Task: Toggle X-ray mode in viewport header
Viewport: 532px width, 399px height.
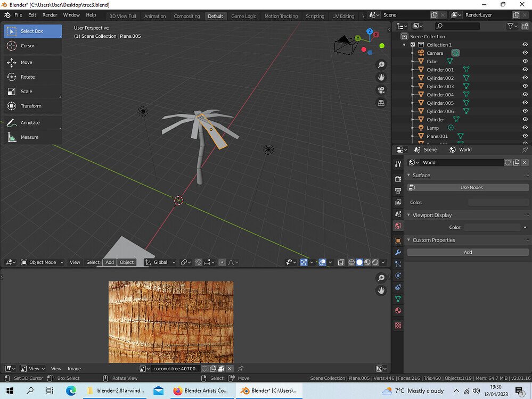Action: tap(341, 262)
